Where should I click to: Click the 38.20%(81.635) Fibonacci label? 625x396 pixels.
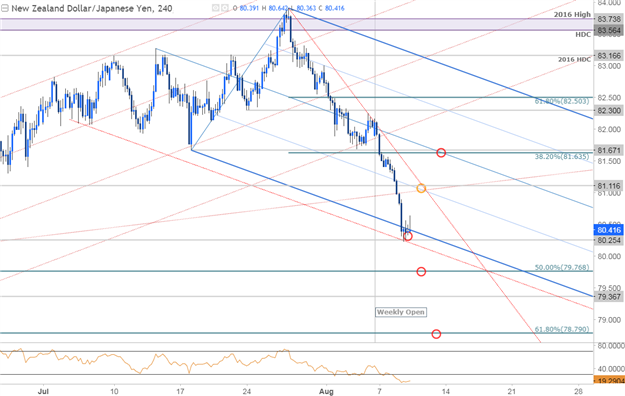point(562,157)
